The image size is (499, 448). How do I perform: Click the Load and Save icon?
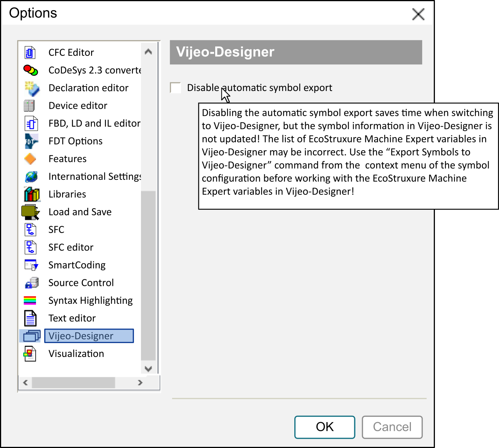tap(30, 212)
